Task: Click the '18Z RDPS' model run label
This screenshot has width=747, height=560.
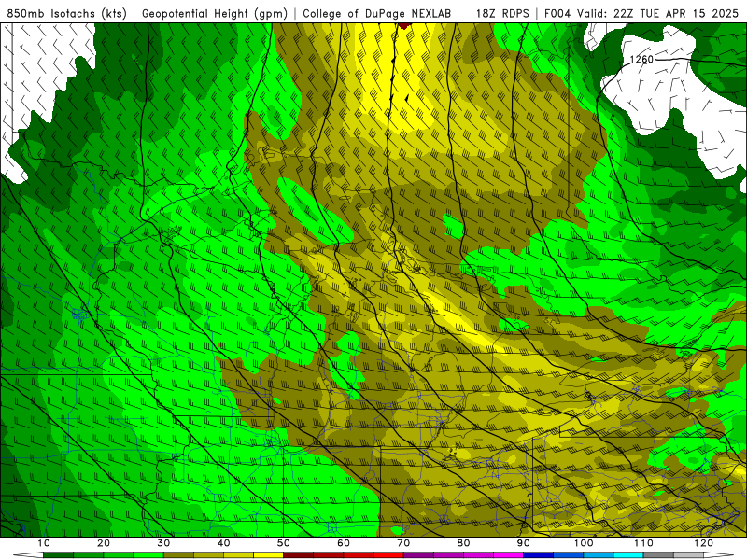Action: click(x=502, y=13)
